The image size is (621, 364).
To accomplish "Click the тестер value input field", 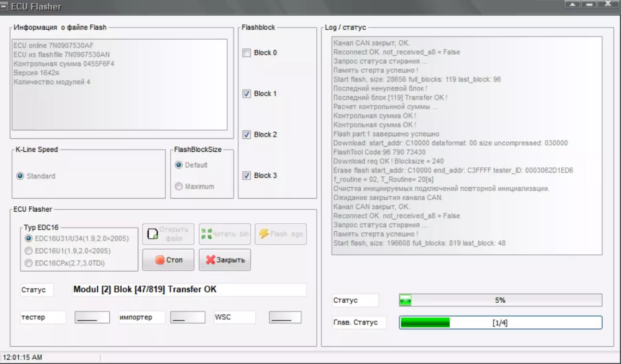I will (x=92, y=317).
